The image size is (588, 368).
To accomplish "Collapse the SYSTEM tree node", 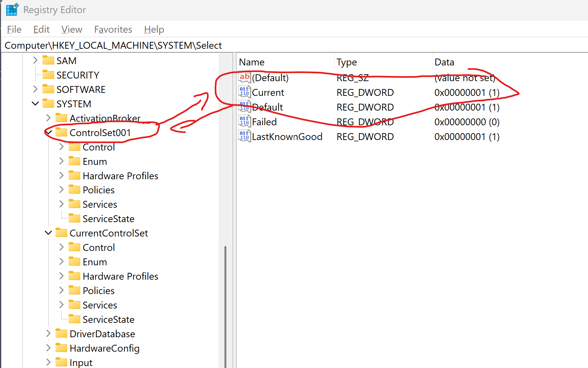I will click(35, 103).
